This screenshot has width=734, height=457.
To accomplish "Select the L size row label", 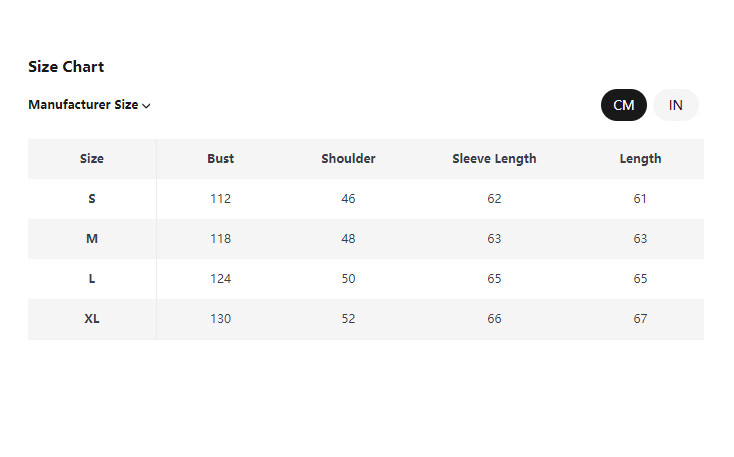I will pos(92,279).
